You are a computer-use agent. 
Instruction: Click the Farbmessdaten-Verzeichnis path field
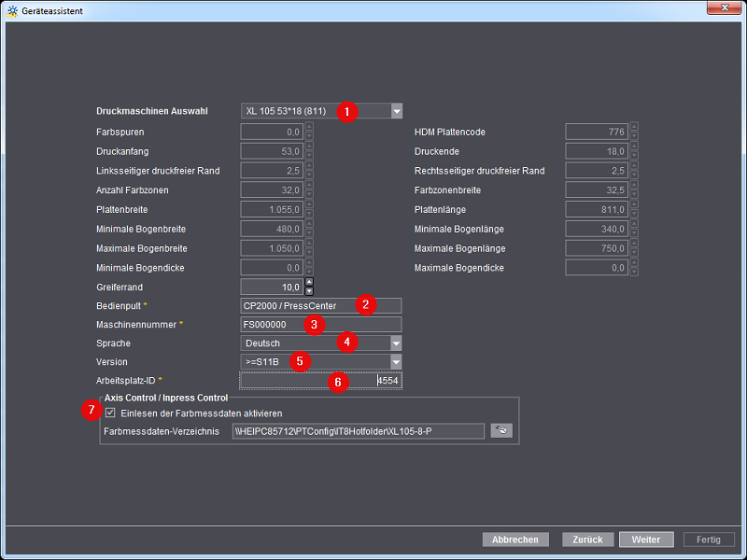coord(358,430)
